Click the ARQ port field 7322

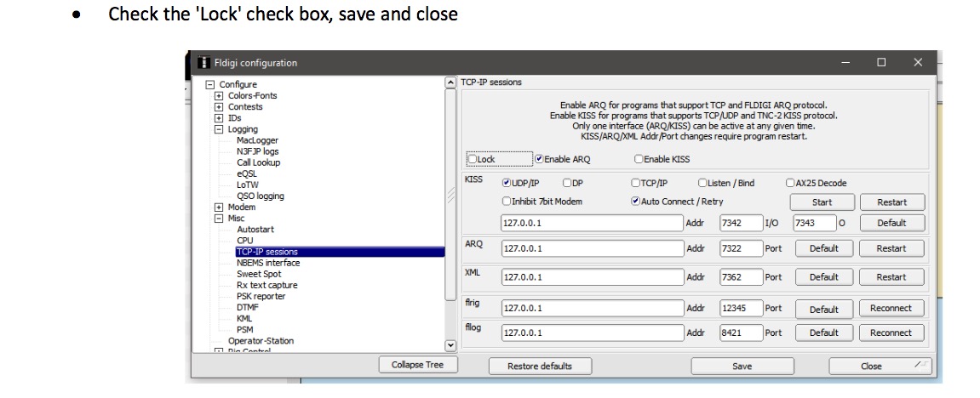(x=741, y=248)
